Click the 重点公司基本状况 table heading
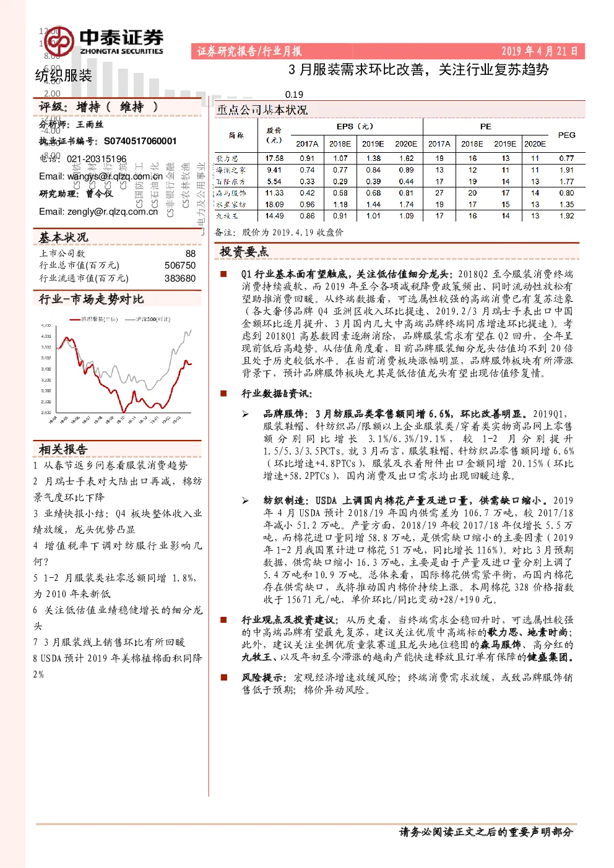This screenshot has height=868, width=614. tap(262, 110)
